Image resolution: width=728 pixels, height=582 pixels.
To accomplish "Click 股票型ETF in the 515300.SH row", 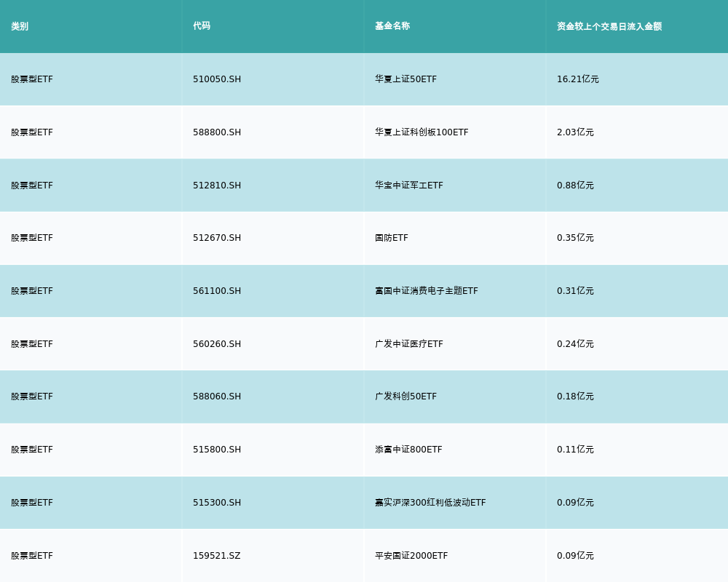I will pos(32,503).
